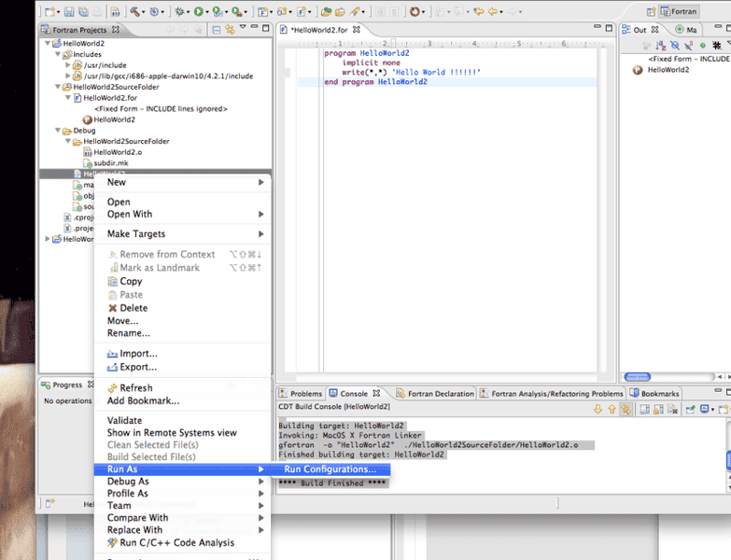Click the console scroll-up arrow icon
The width and height of the screenshot is (731, 560).
(612, 409)
